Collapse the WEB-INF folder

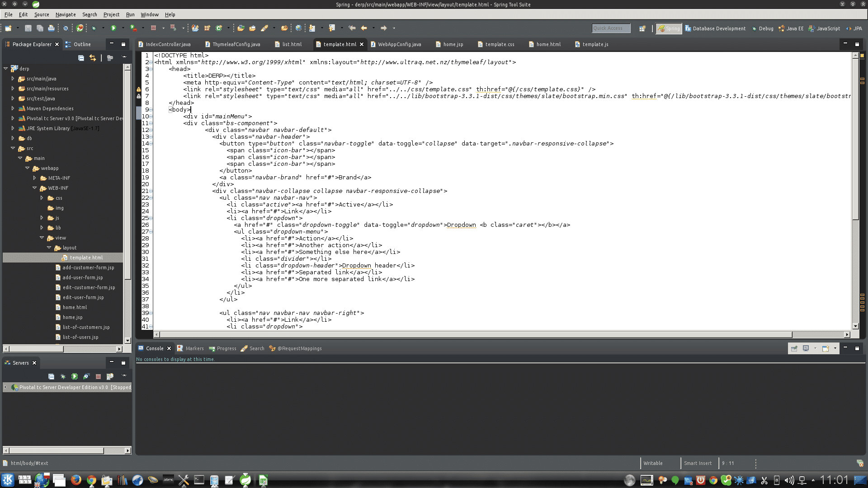[34, 188]
